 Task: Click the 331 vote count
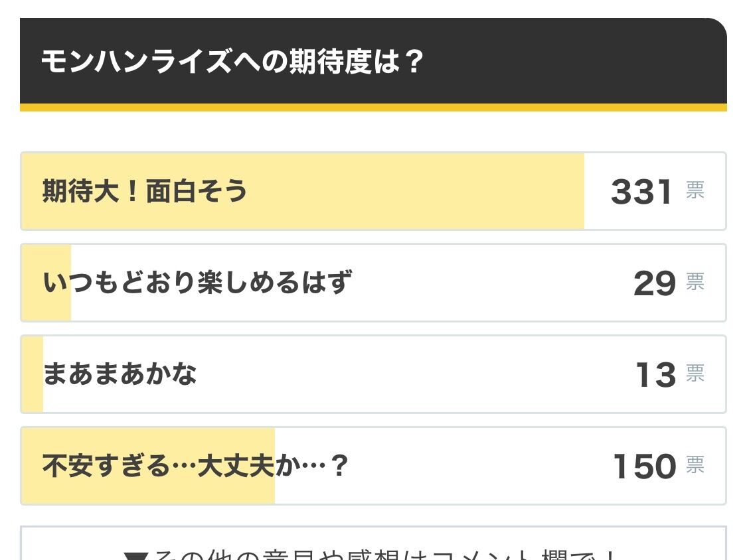pyautogui.click(x=641, y=192)
